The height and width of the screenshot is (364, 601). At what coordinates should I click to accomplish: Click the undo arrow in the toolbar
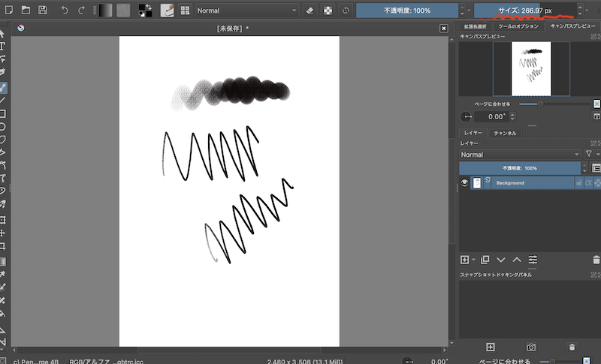tap(64, 11)
